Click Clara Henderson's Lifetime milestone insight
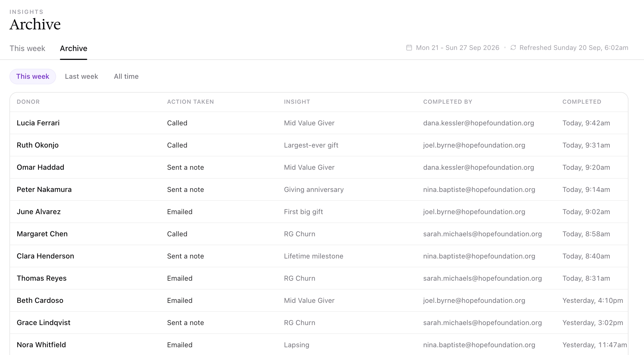This screenshot has height=355, width=644. click(x=314, y=256)
